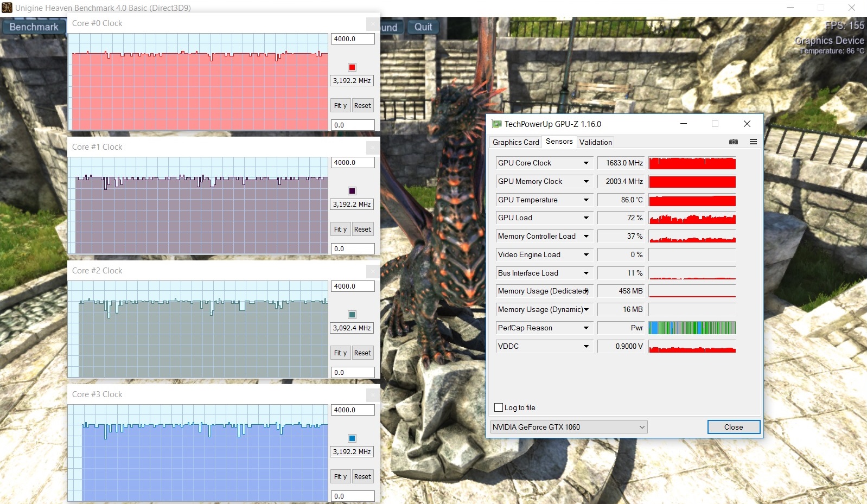Close the Core #1 Clock panel
Viewport: 867px width, 504px height.
tap(373, 148)
